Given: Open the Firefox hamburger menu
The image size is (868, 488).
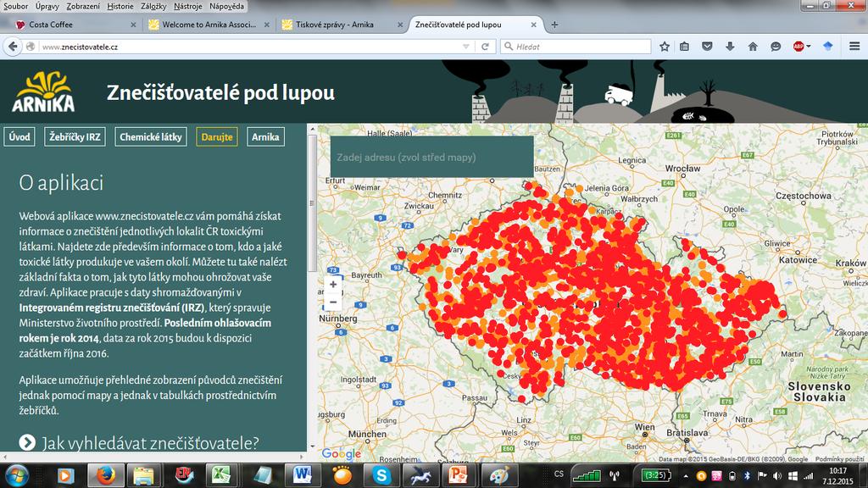Looking at the screenshot, I should (854, 47).
